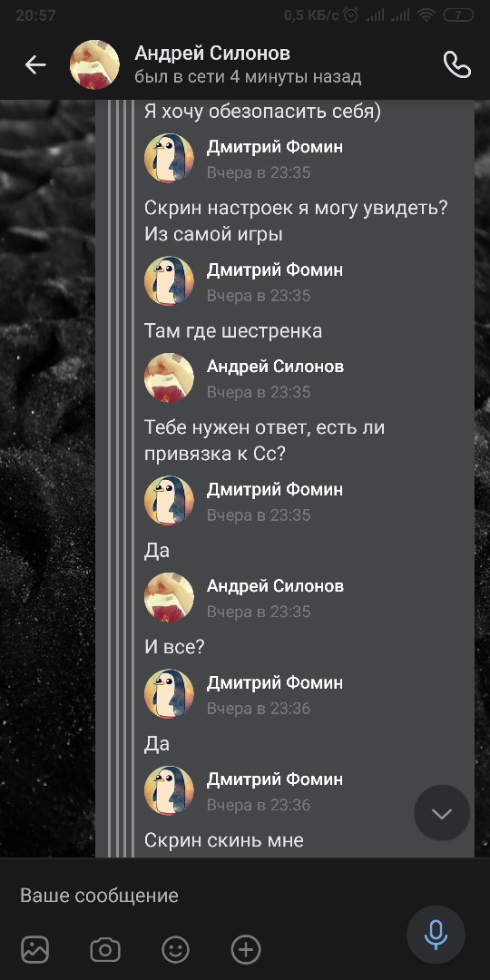Image resolution: width=490 pixels, height=980 pixels.
Task: Select the 'Скрин скинь мне' message
Action: click(224, 840)
